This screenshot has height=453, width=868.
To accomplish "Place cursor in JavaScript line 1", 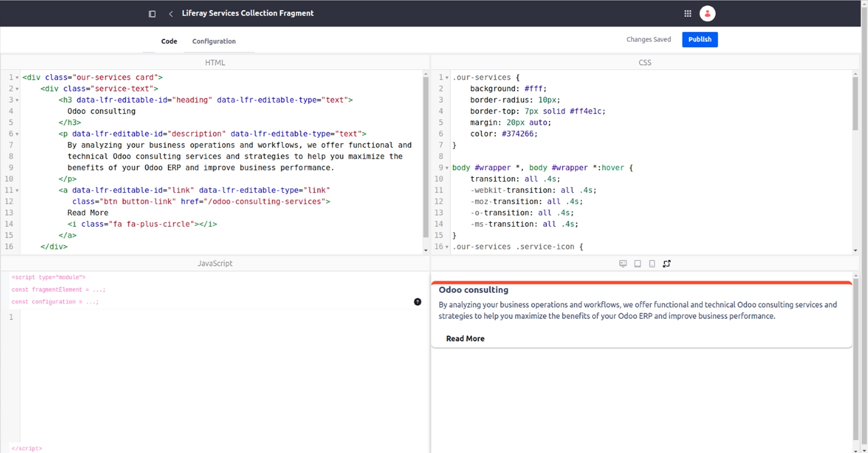I will tap(224, 317).
